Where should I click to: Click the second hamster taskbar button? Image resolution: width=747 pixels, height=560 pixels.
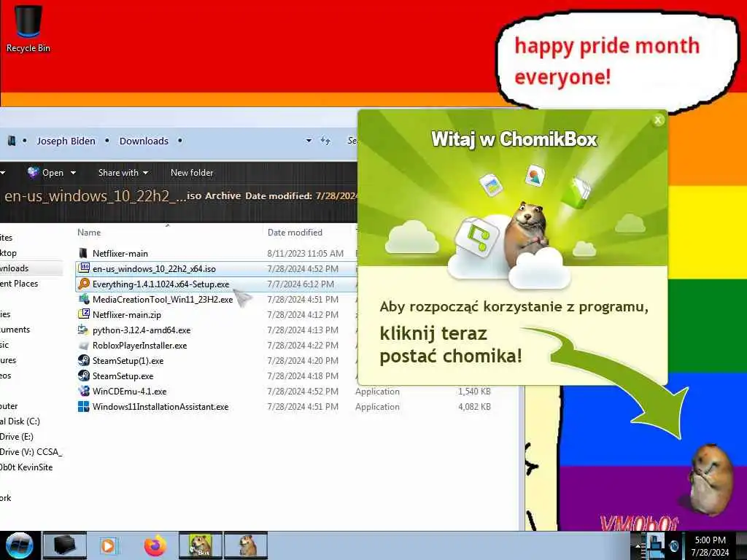pyautogui.click(x=246, y=545)
